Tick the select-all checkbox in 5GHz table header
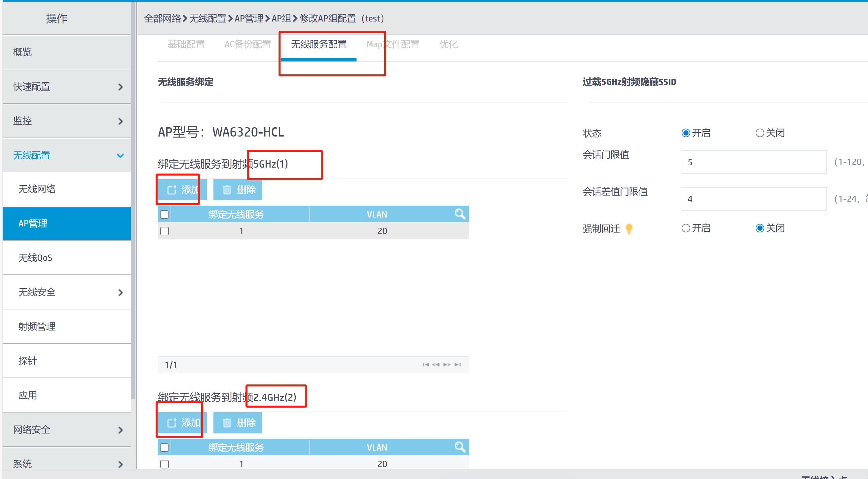The width and height of the screenshot is (868, 479). pyautogui.click(x=165, y=214)
